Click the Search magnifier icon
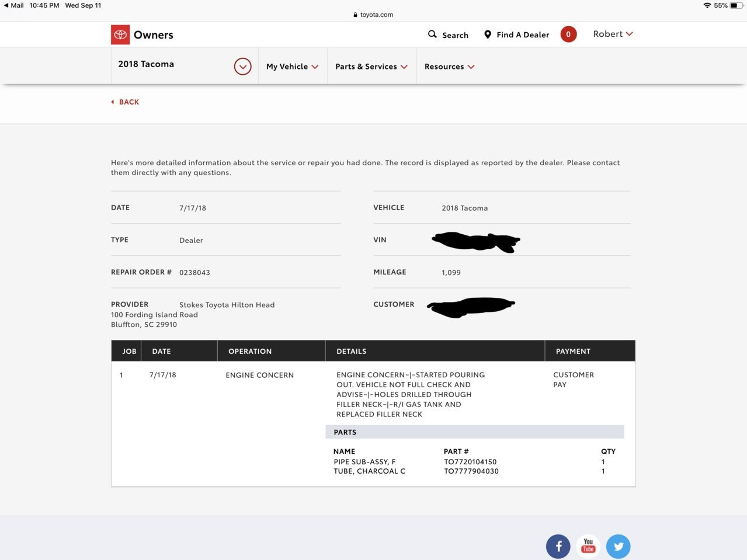Viewport: 747px width, 560px height. pos(432,34)
